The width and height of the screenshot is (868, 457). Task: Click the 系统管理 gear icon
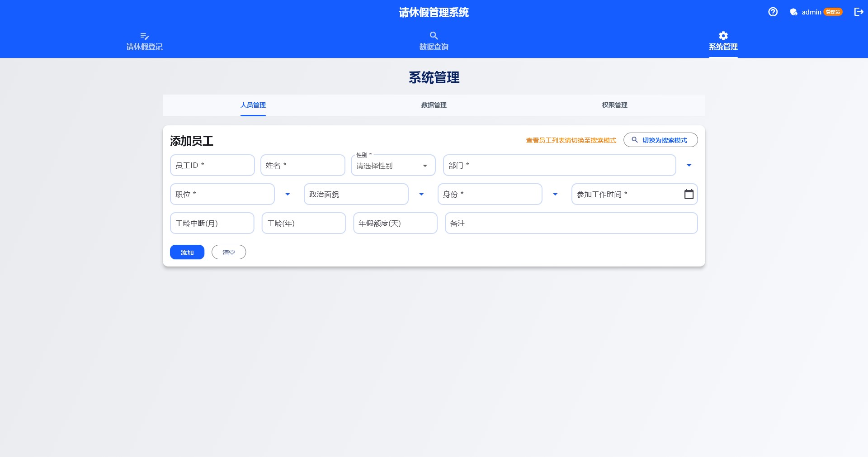(723, 36)
